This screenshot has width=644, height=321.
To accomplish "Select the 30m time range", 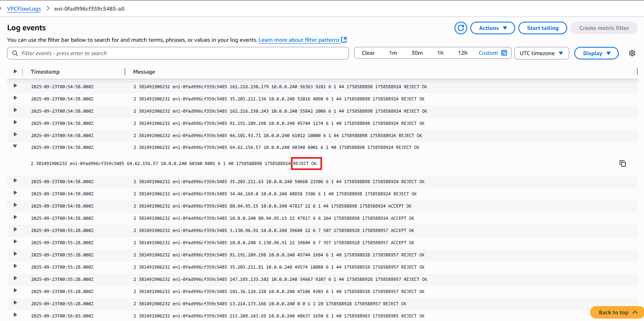I will [417, 53].
